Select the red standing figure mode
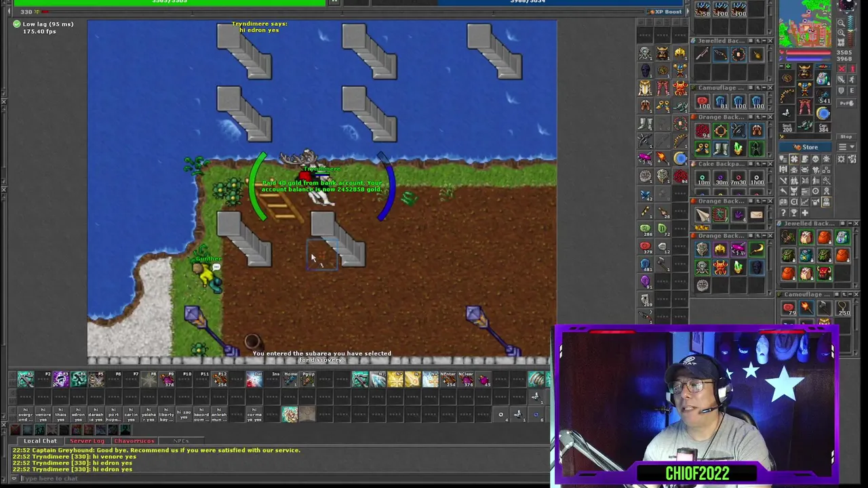 tap(852, 68)
